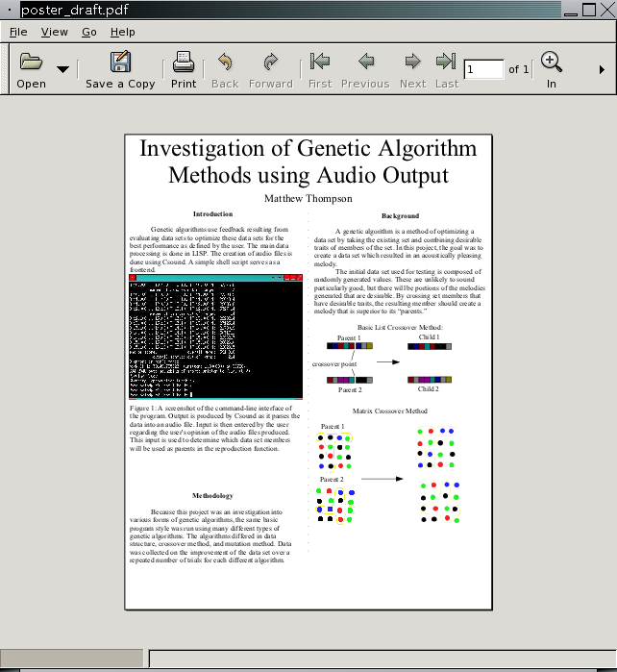Click the 'crossover point' label in diagram
Viewport: 617px width, 672px height.
pos(334,363)
